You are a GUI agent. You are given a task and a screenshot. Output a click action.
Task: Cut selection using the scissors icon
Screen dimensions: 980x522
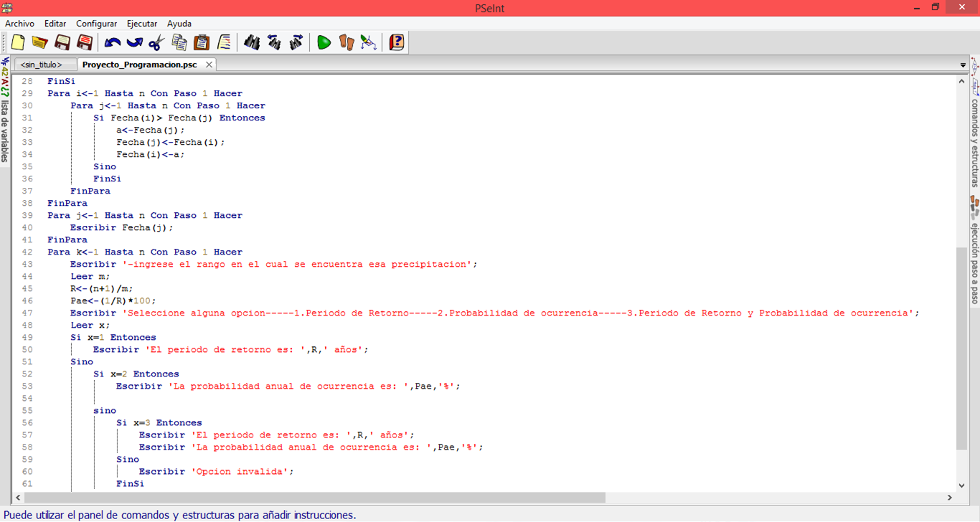pyautogui.click(x=157, y=42)
